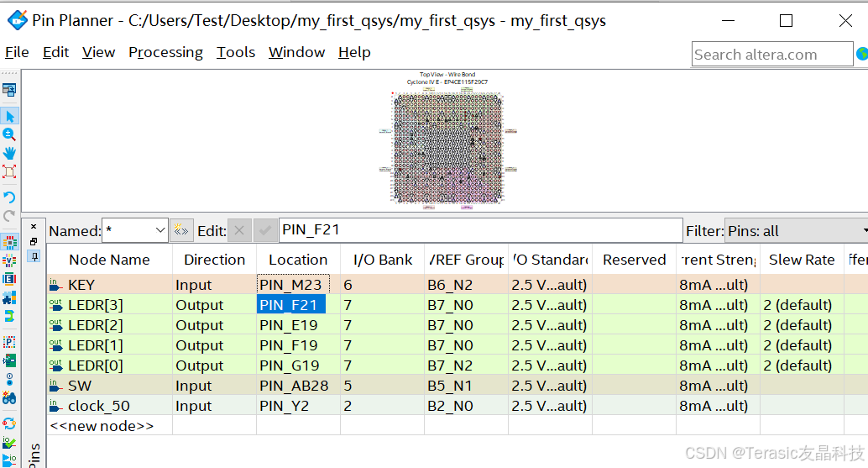Click the <<new node>> cell
Image resolution: width=868 pixels, height=468 pixels.
[x=110, y=426]
